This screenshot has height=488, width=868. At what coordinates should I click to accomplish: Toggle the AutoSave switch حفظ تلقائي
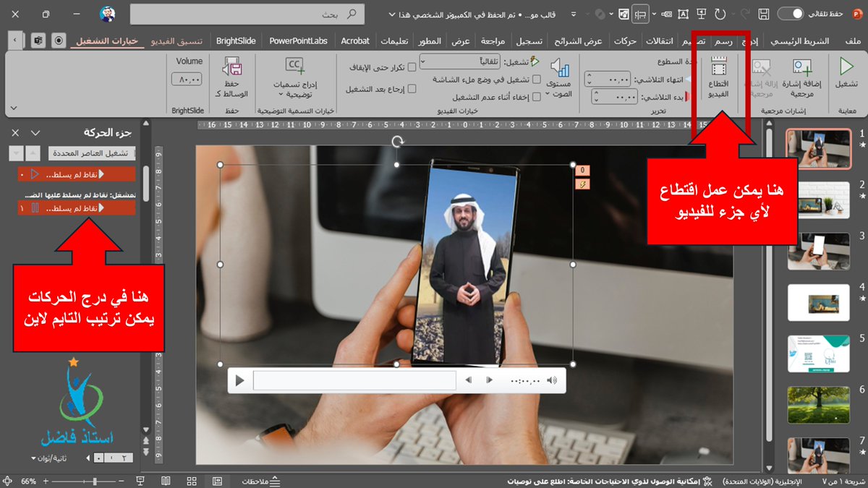tap(790, 14)
